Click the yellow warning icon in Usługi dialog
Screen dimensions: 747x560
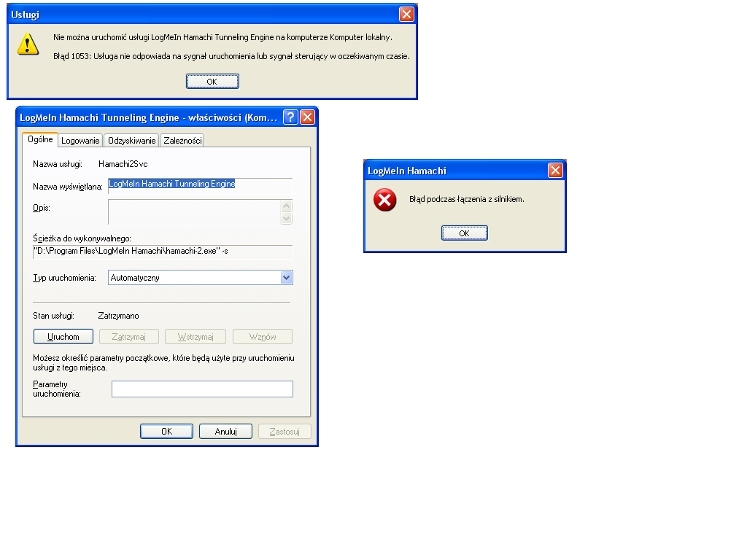[28, 44]
